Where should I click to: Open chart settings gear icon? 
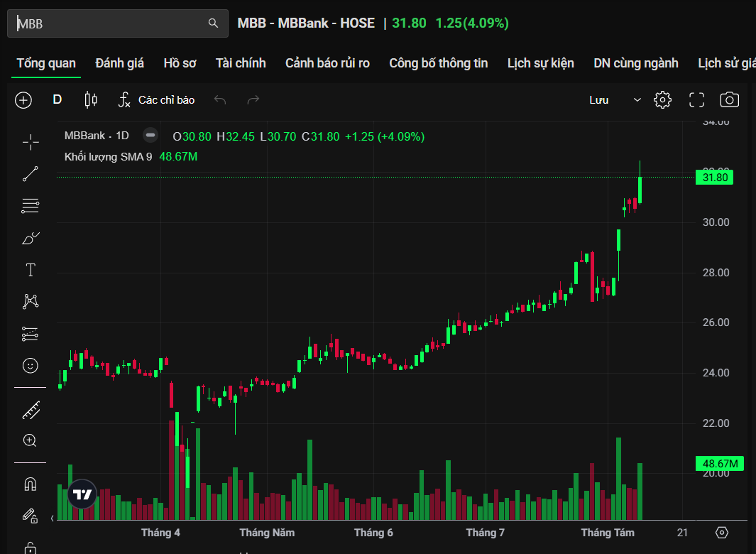662,100
